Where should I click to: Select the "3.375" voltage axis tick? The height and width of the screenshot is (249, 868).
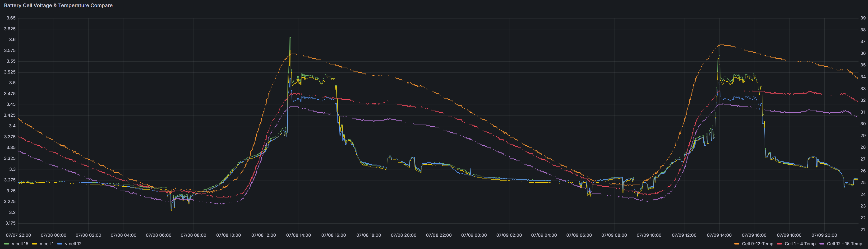[x=9, y=137]
